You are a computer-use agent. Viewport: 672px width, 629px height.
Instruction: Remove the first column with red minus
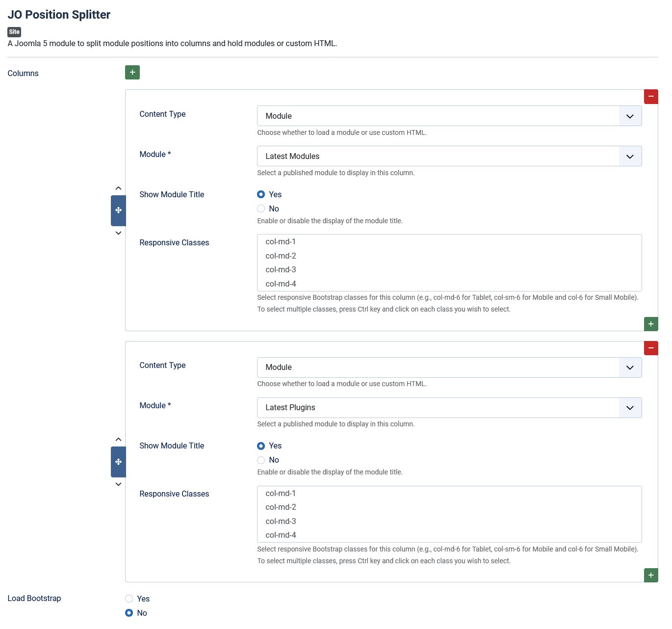pyautogui.click(x=651, y=97)
